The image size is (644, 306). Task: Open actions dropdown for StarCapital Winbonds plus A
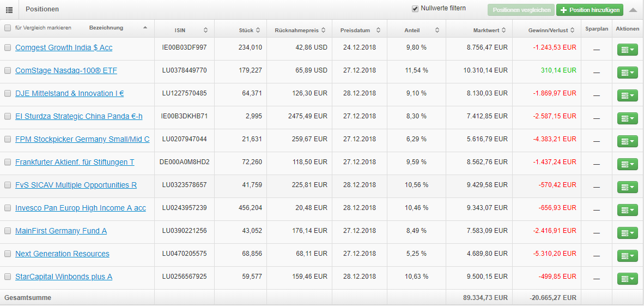pos(628,279)
